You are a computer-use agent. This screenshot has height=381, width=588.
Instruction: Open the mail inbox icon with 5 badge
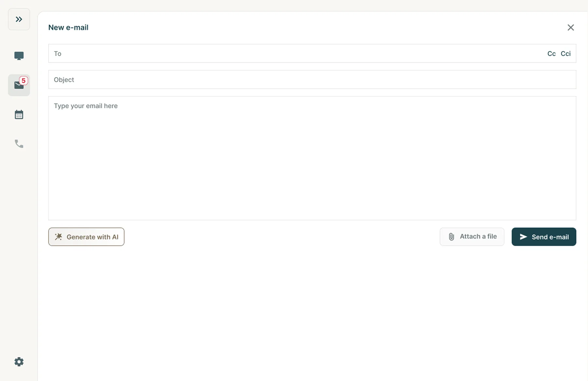pyautogui.click(x=19, y=85)
